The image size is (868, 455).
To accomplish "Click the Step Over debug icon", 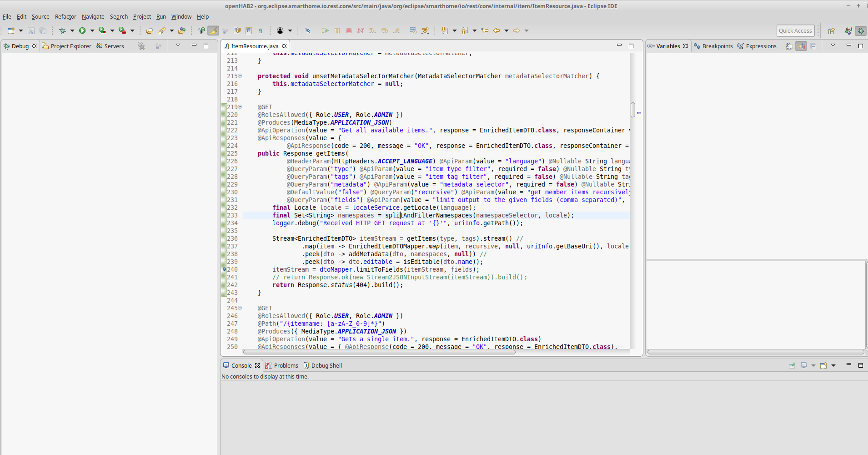I will click(x=385, y=30).
